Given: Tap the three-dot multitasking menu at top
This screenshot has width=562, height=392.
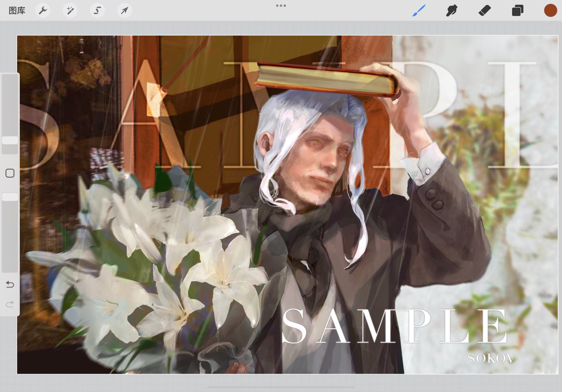Looking at the screenshot, I should (281, 6).
